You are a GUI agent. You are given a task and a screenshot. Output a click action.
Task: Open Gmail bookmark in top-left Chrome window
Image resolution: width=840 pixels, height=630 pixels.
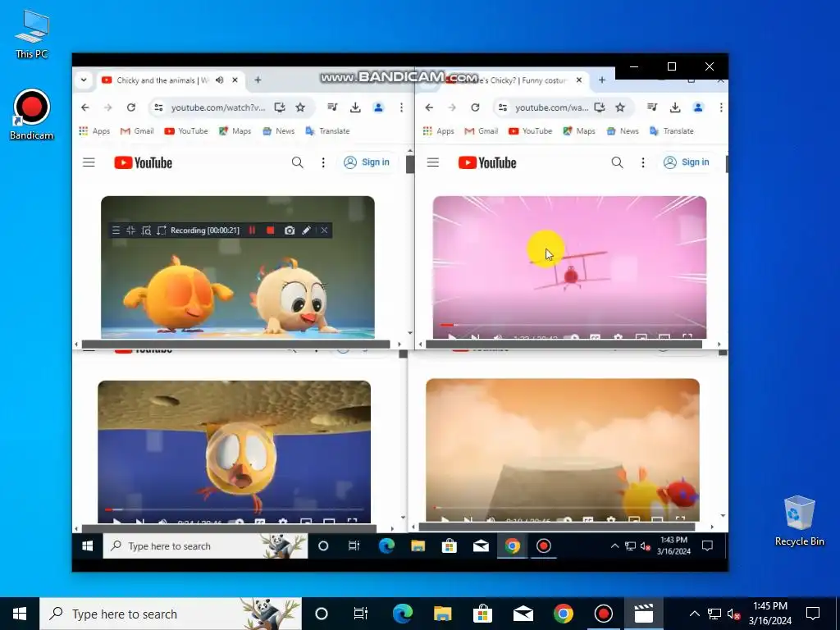pyautogui.click(x=137, y=131)
